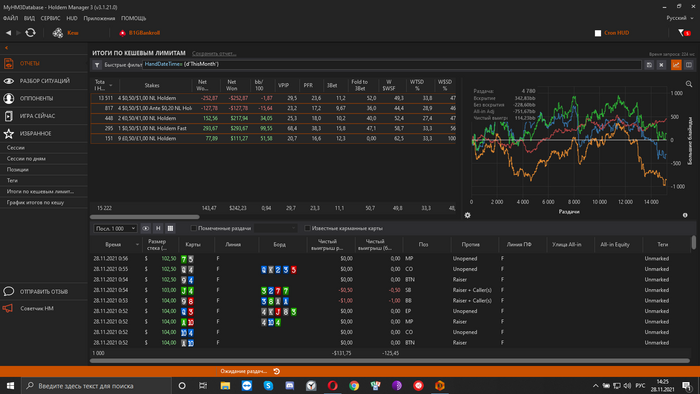
Task: Save the current quick filter icon
Action: (649, 65)
